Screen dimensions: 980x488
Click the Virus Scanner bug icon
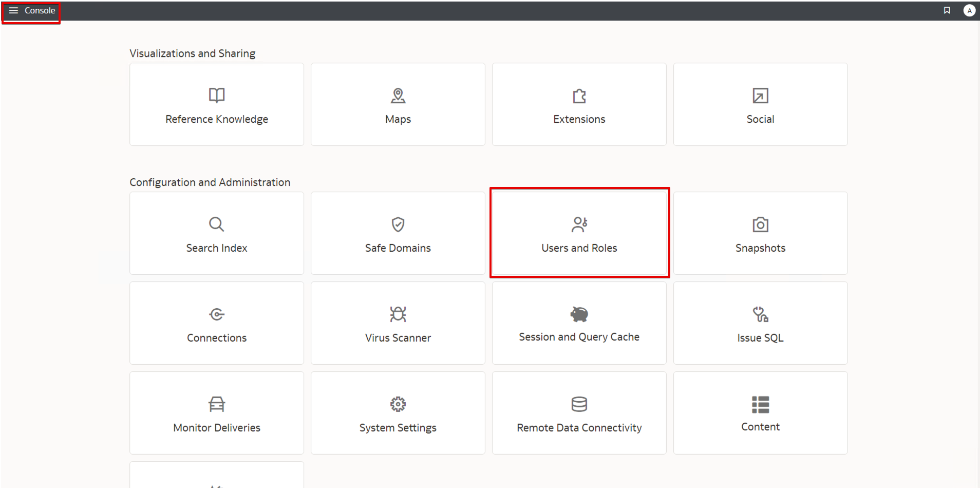(x=398, y=314)
